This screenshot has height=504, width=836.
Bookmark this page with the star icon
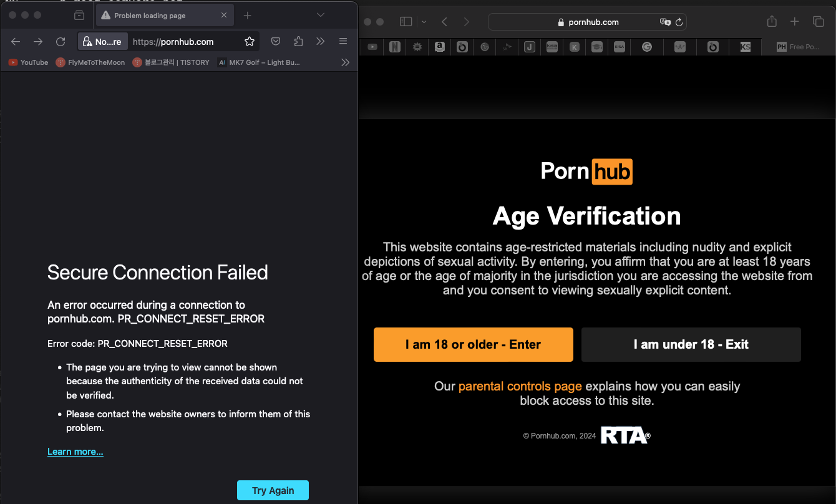(x=250, y=42)
